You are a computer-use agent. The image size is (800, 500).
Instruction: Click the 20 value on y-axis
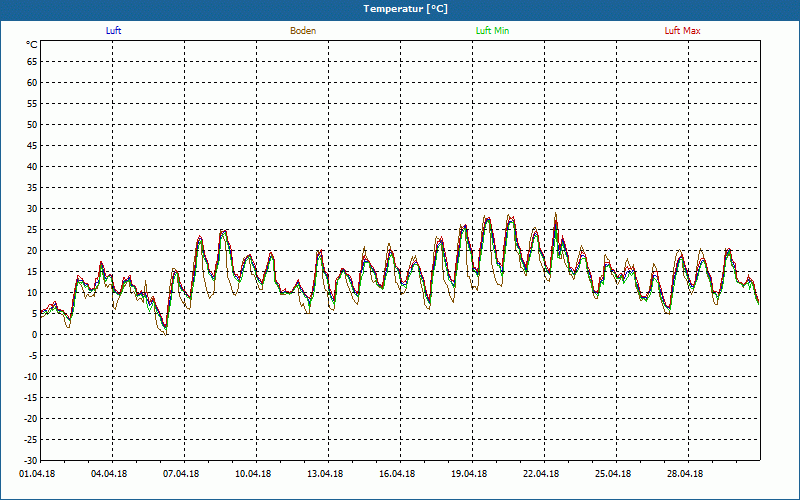click(x=32, y=251)
